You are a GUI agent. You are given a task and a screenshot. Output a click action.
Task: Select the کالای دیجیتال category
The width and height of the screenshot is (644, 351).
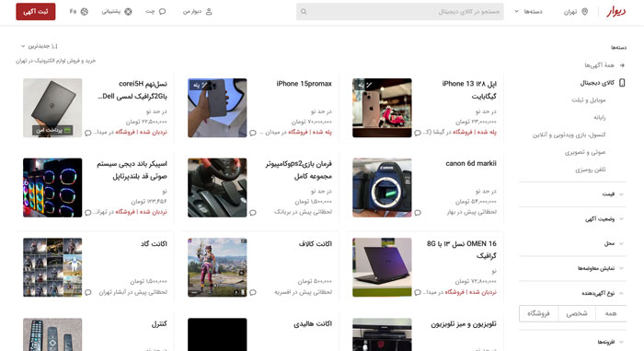coord(602,83)
